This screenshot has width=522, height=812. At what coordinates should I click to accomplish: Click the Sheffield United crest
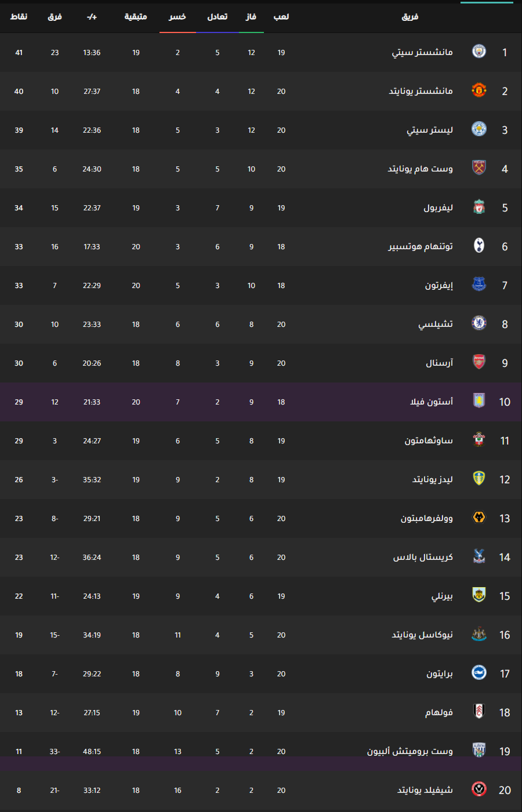coord(479,789)
